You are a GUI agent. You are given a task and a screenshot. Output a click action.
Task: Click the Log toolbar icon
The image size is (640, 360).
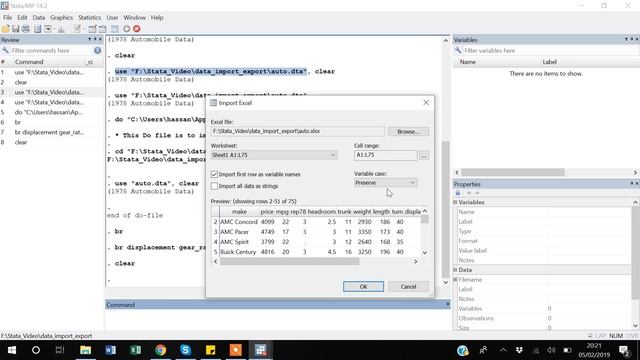[x=38, y=29]
